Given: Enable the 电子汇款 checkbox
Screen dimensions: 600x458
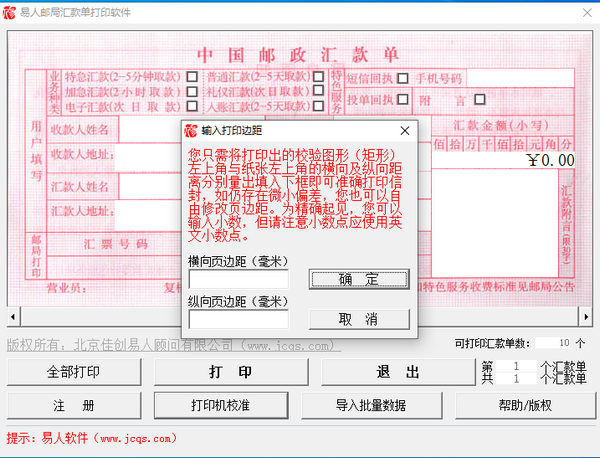Looking at the screenshot, I should pyautogui.click(x=192, y=105).
